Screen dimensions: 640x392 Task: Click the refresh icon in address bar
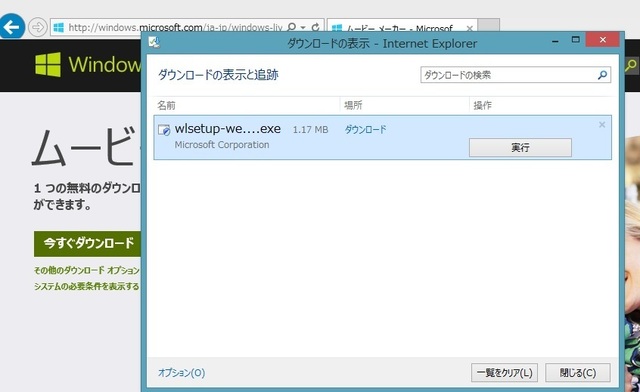[x=315, y=27]
